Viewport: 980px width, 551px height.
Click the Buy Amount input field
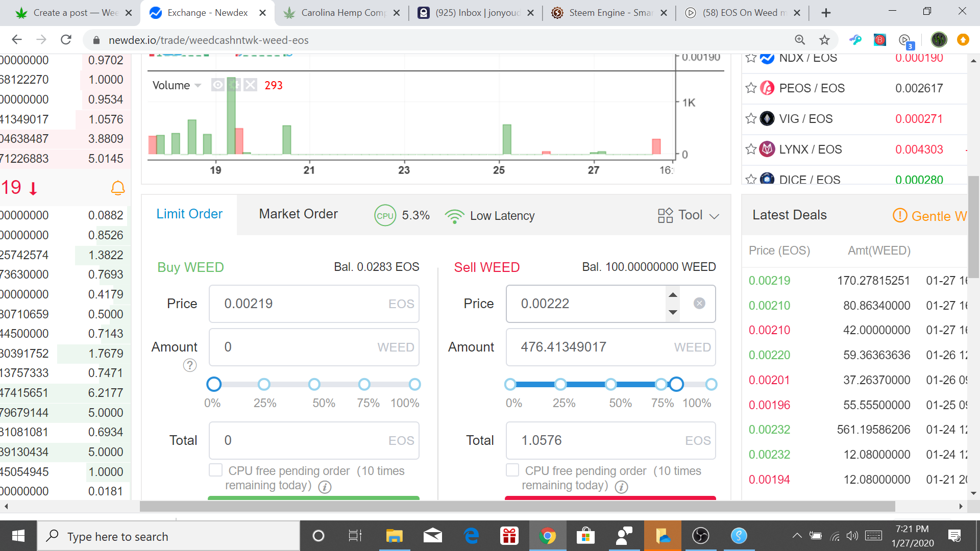click(314, 347)
